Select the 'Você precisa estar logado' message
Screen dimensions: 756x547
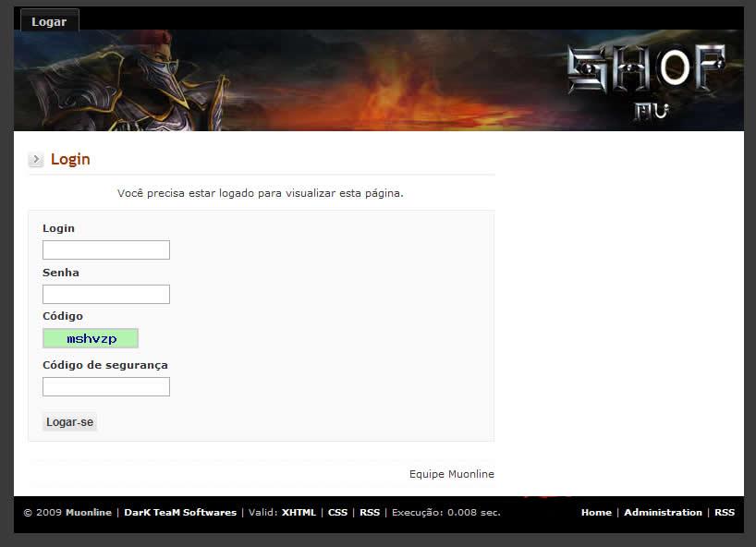pyautogui.click(x=261, y=193)
